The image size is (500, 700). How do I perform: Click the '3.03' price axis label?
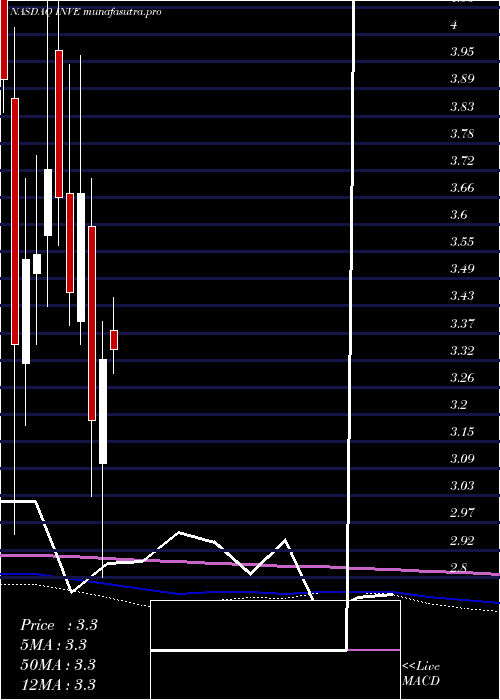(x=462, y=486)
